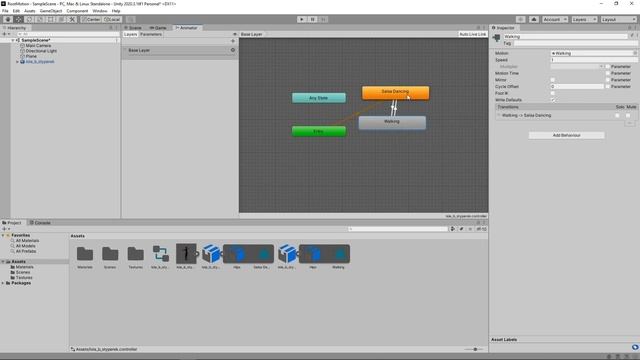Toggle the Mirror checkbox
The image size is (640, 360).
[x=553, y=80]
